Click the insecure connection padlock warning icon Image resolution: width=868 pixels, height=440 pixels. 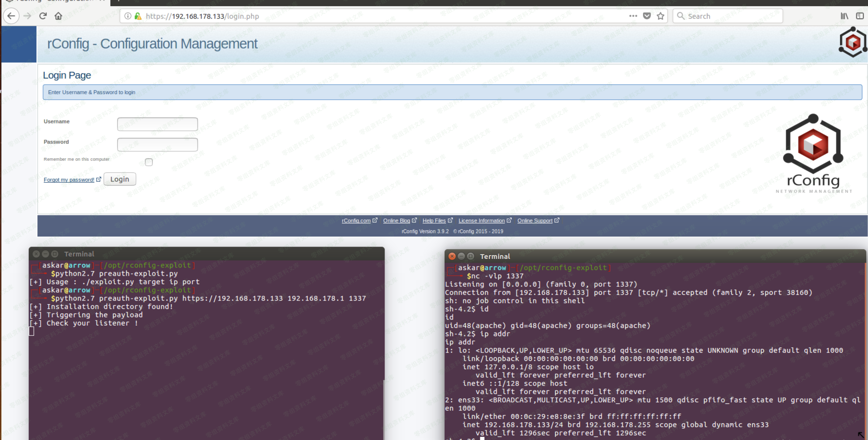pyautogui.click(x=138, y=16)
